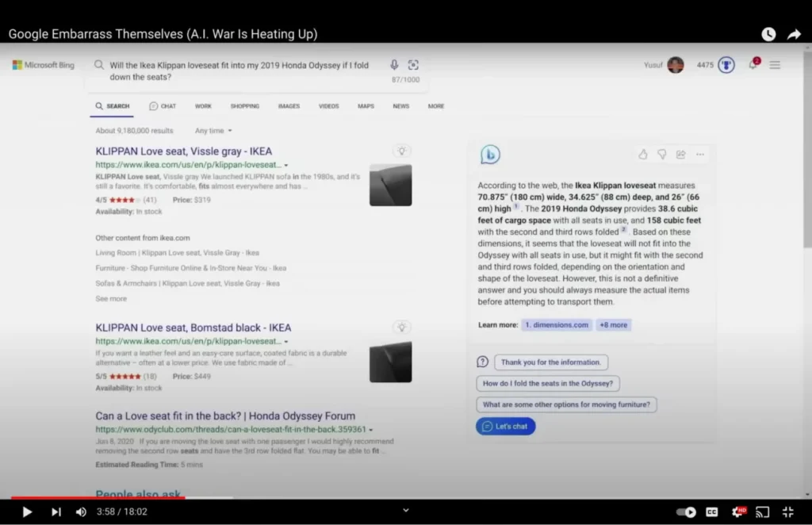This screenshot has height=525, width=812.
Task: Mute the video volume
Action: click(x=82, y=512)
